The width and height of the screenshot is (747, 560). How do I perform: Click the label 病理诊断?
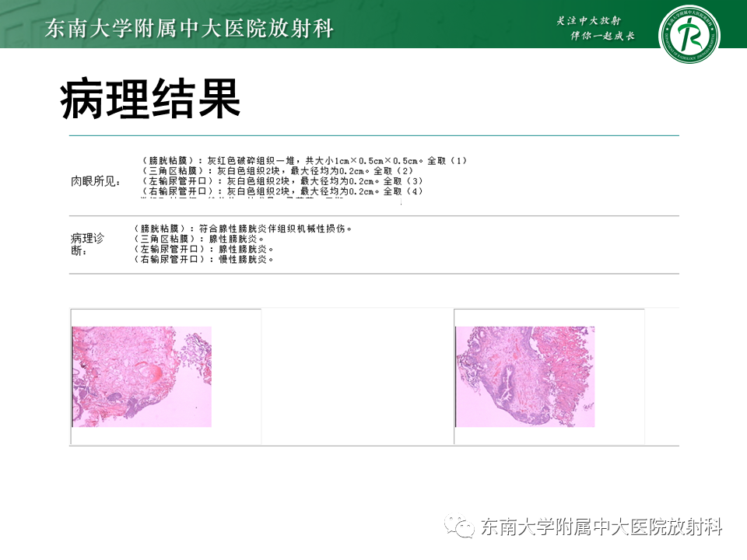87,243
